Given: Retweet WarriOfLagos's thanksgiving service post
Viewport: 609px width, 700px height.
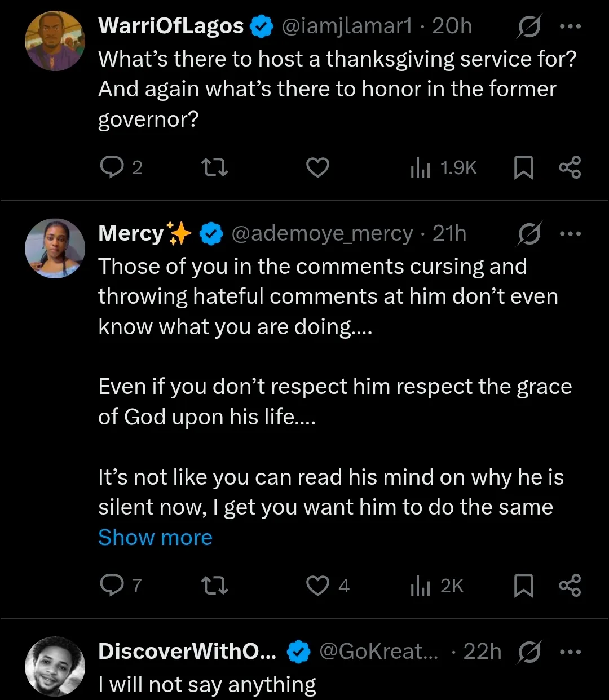Looking at the screenshot, I should [x=214, y=167].
